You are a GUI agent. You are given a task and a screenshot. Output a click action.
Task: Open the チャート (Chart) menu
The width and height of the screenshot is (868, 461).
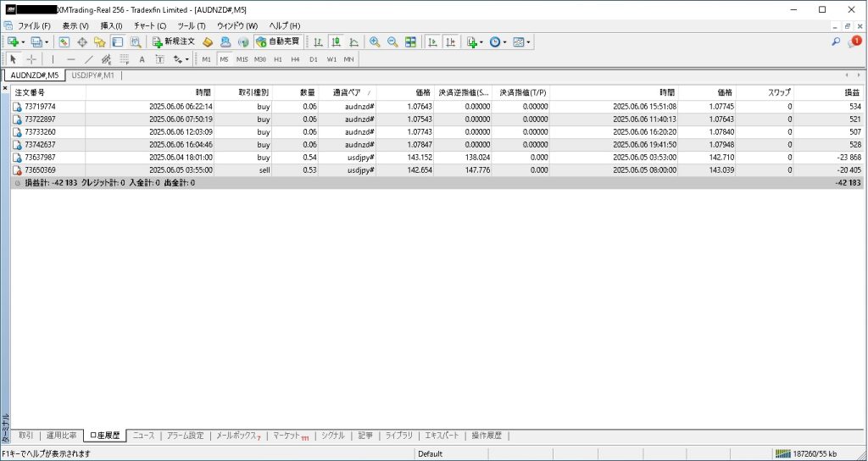(149, 25)
